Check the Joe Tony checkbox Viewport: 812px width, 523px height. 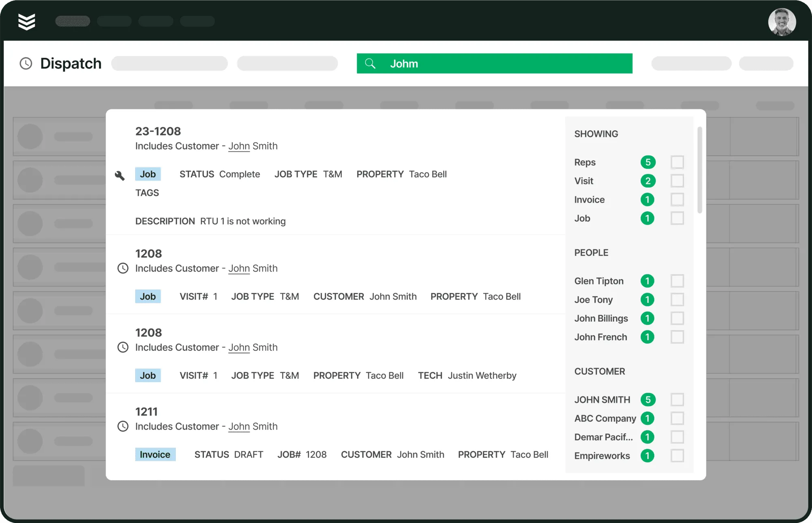677,299
